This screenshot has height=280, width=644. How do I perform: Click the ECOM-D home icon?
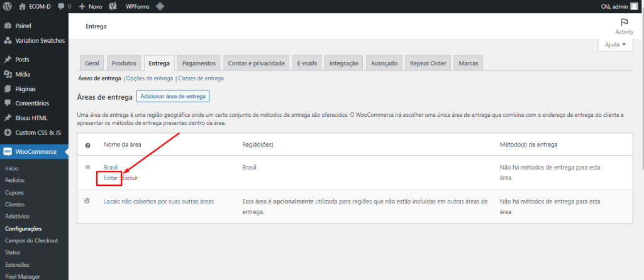click(x=23, y=6)
